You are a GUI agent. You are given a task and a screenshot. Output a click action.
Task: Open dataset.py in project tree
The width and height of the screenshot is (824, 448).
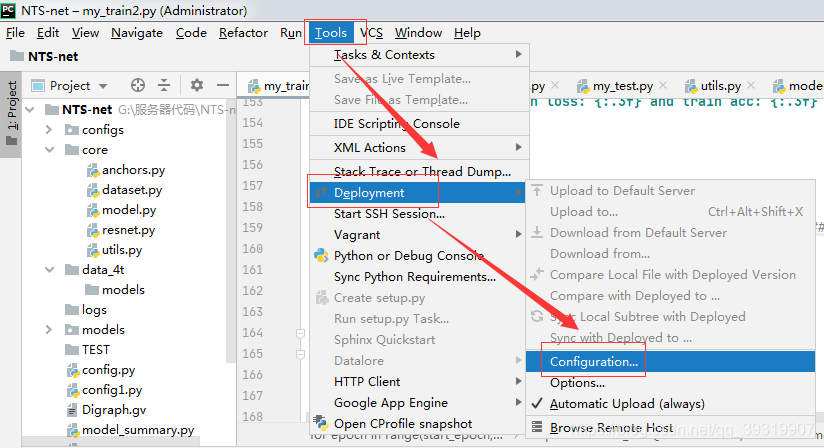[131, 190]
